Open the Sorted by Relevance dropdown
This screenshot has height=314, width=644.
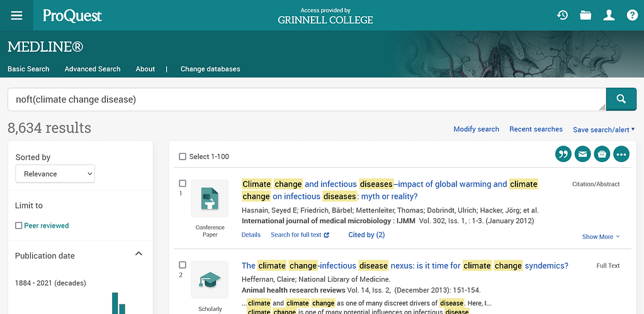point(55,174)
